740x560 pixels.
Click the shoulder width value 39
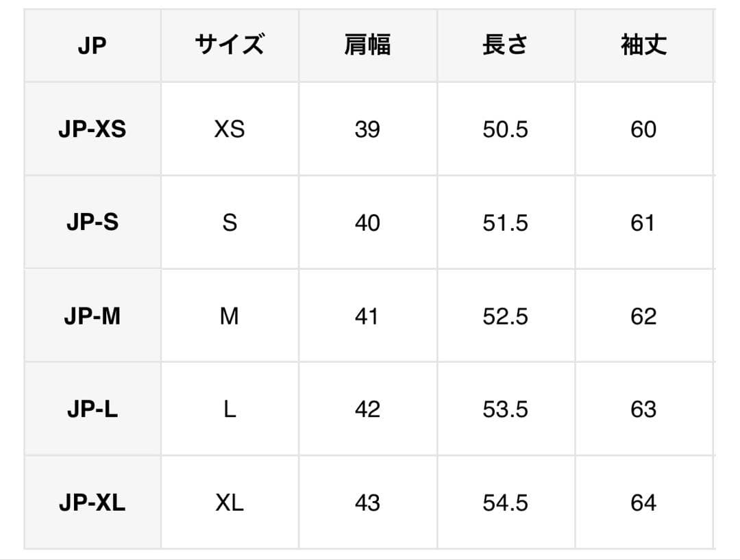coord(367,129)
